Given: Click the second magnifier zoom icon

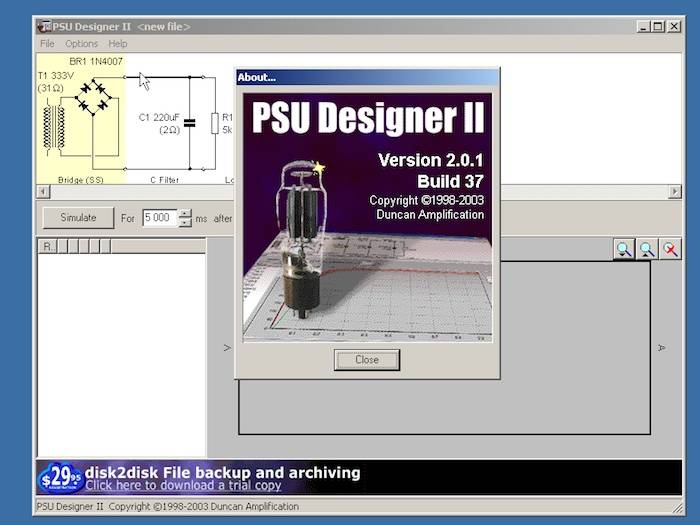Looking at the screenshot, I should point(647,249).
